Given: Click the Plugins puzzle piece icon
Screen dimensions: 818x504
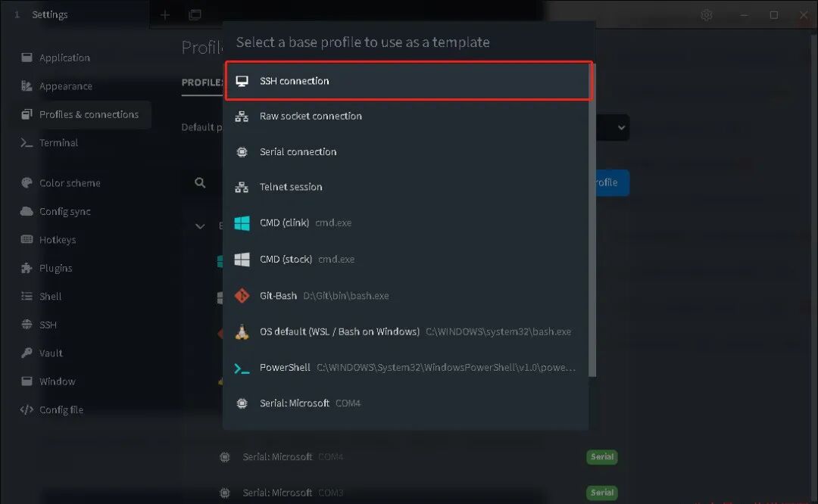Looking at the screenshot, I should tap(27, 268).
